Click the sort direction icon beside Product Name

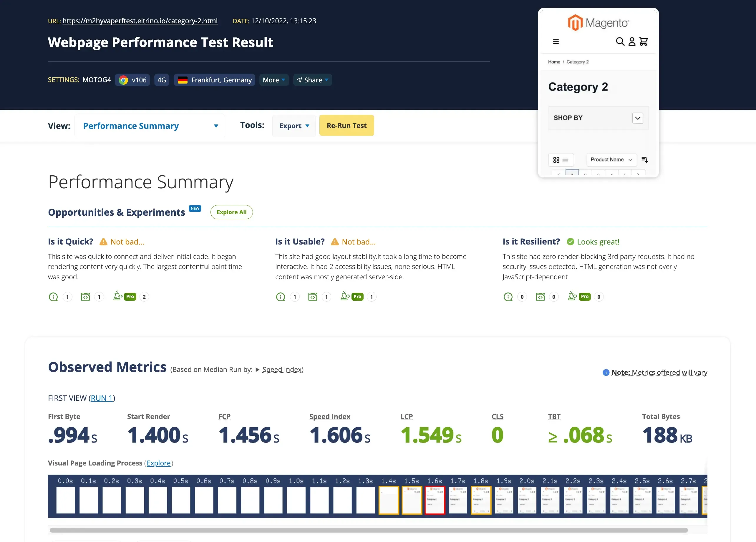[645, 160]
